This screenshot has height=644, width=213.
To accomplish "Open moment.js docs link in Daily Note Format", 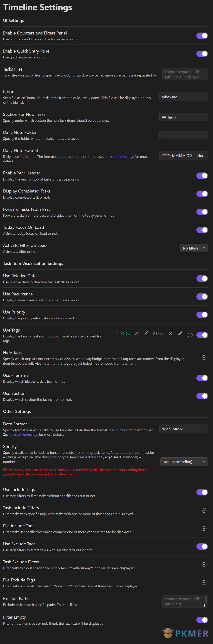I will [x=119, y=157].
